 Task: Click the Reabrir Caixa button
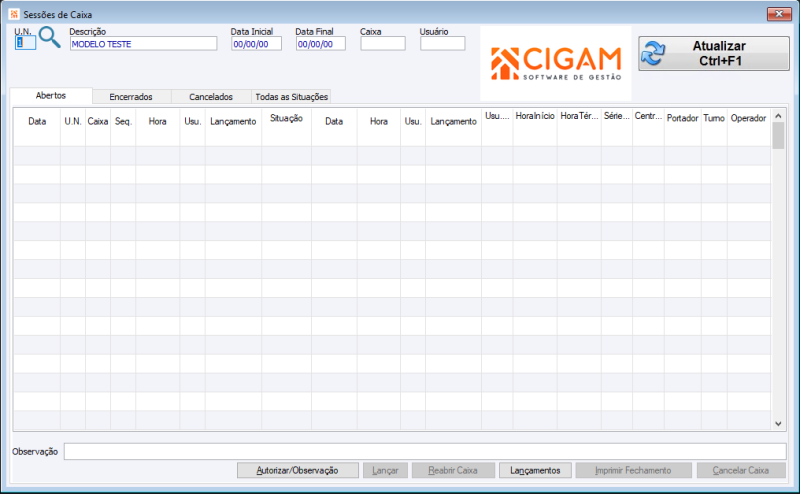(453, 471)
